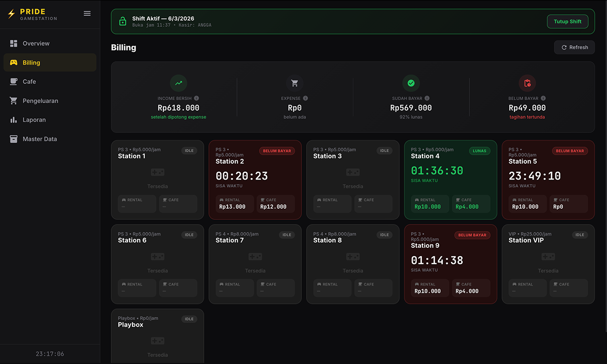Show info tooltip for Expense
Screen dimensions: 607x364
(306, 99)
